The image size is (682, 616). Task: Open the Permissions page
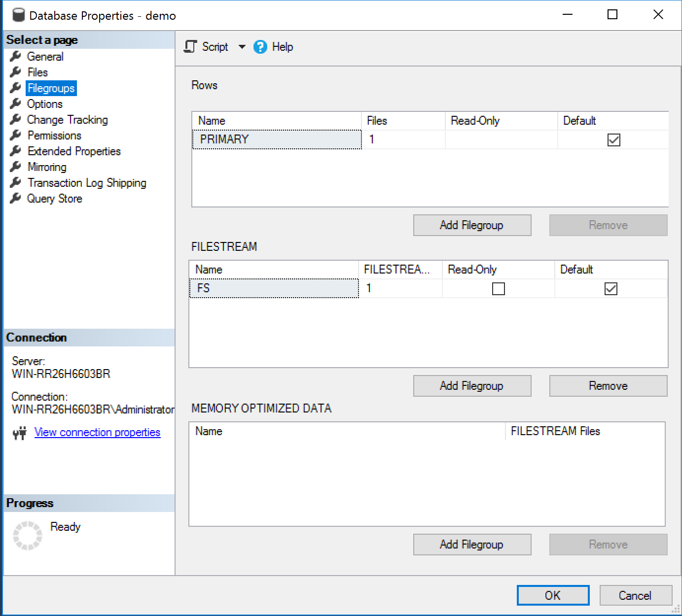pyautogui.click(x=54, y=136)
